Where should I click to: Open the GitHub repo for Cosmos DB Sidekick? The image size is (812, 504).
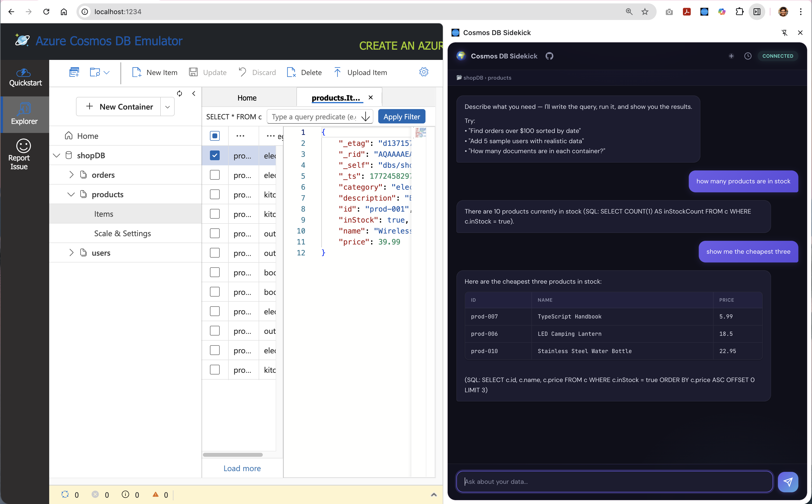pos(549,56)
